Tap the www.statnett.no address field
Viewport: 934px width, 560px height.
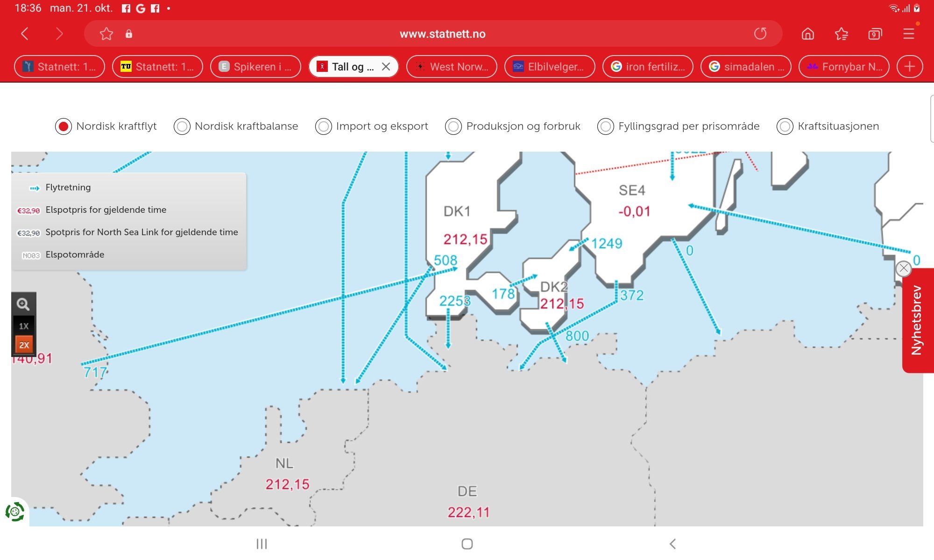442,34
